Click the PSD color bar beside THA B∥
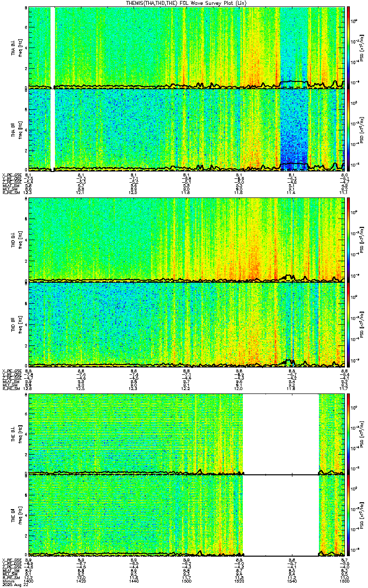Image resolution: width=368 pixels, height=588 pixels. pyautogui.click(x=349, y=129)
